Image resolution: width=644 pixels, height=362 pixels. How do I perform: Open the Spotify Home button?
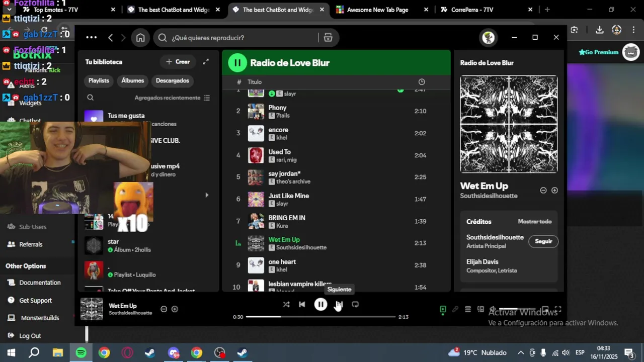(140, 38)
